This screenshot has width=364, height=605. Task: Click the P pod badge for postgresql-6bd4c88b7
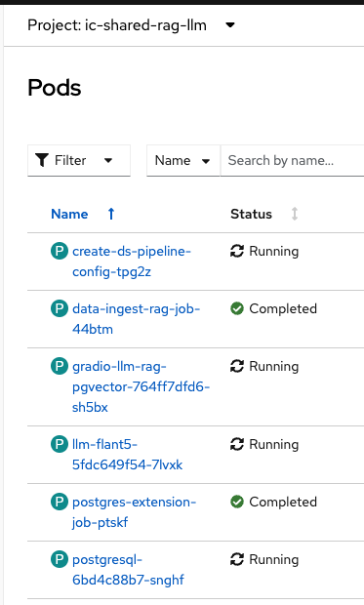pos(60,559)
